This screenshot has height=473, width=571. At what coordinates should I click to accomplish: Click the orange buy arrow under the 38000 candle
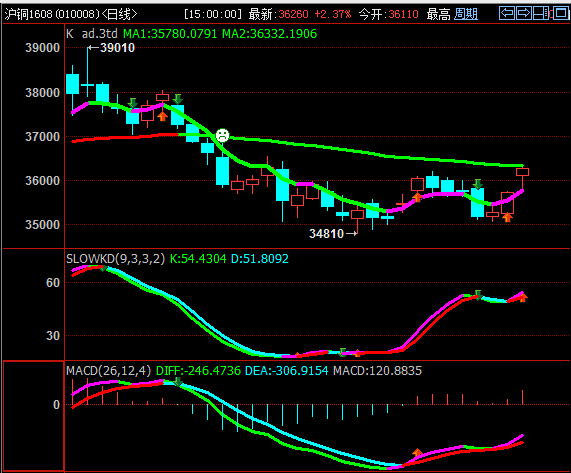[x=162, y=116]
